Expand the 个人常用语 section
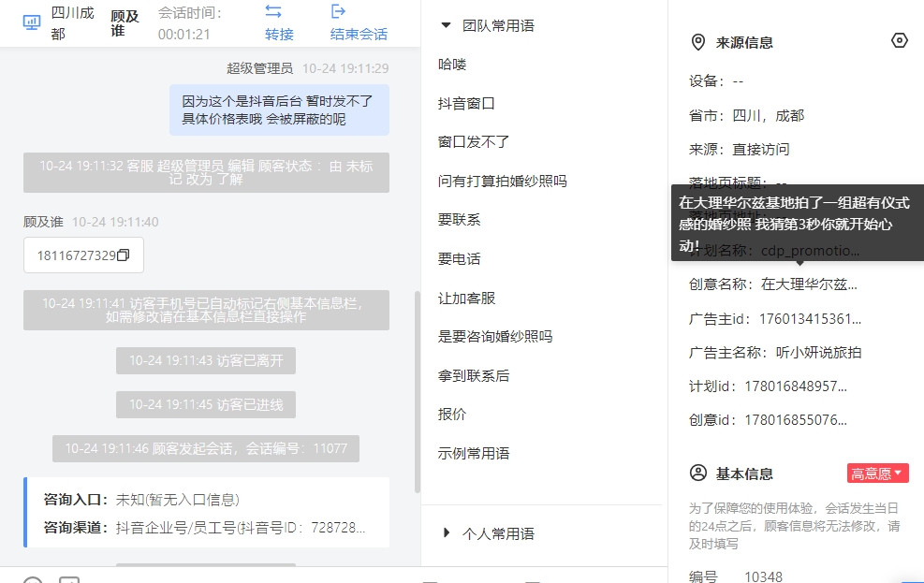Viewport: 924px width, 583px height. click(x=447, y=533)
